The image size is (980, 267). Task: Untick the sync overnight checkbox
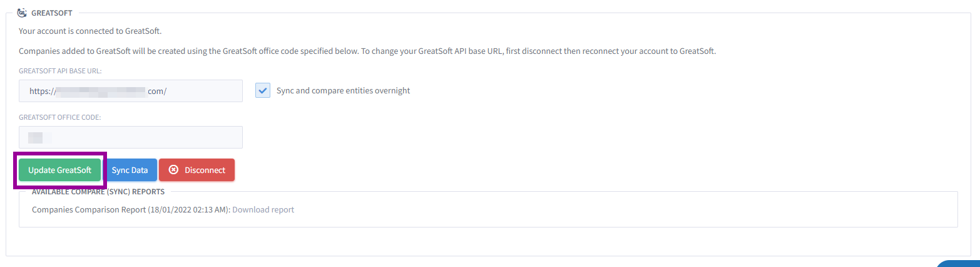coord(262,90)
